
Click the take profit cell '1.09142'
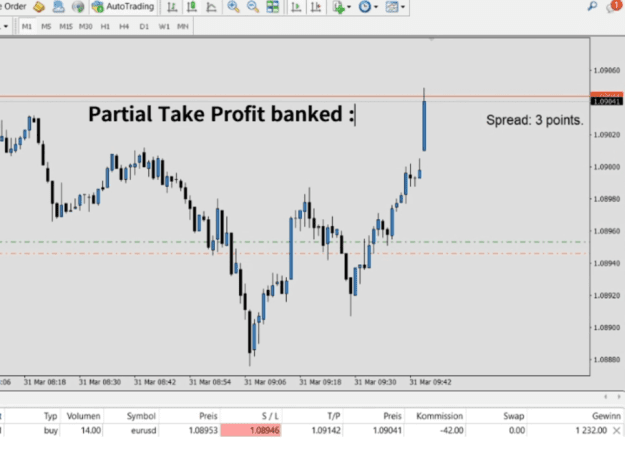point(326,430)
